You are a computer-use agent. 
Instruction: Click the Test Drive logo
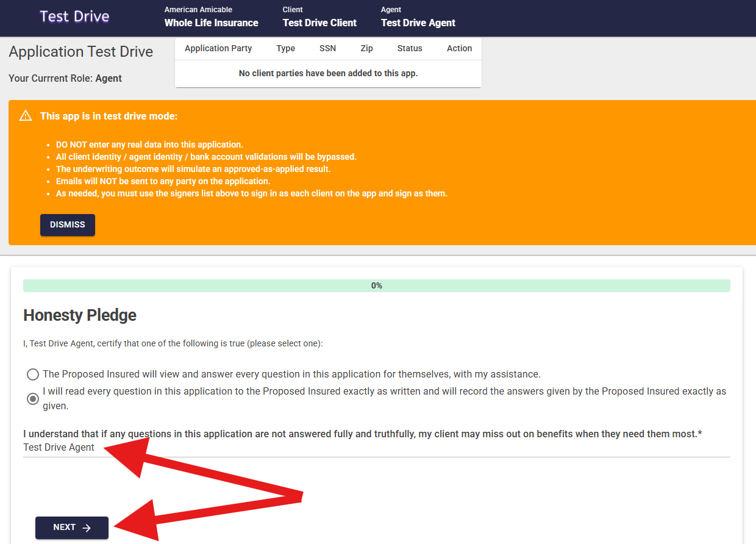(74, 16)
